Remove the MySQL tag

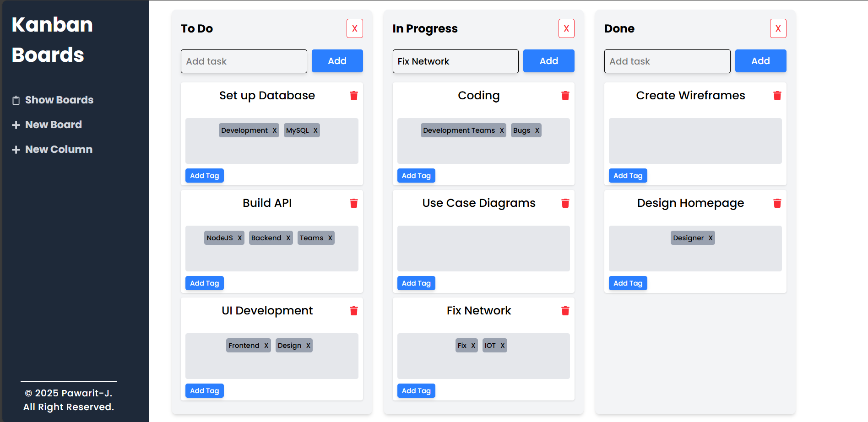pyautogui.click(x=315, y=130)
